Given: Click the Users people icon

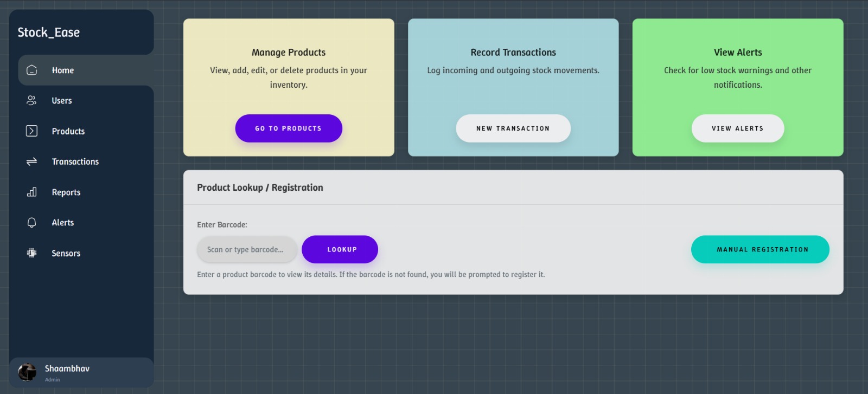Looking at the screenshot, I should [x=32, y=101].
